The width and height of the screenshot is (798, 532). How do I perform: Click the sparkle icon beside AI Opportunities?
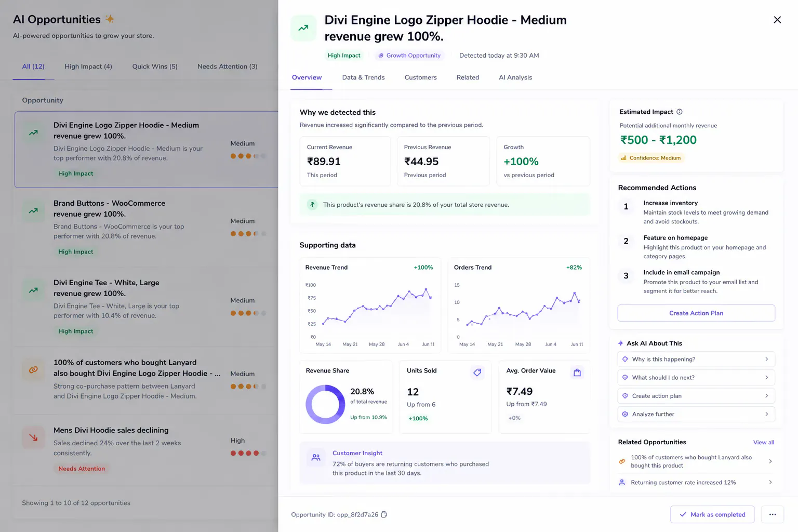point(110,19)
